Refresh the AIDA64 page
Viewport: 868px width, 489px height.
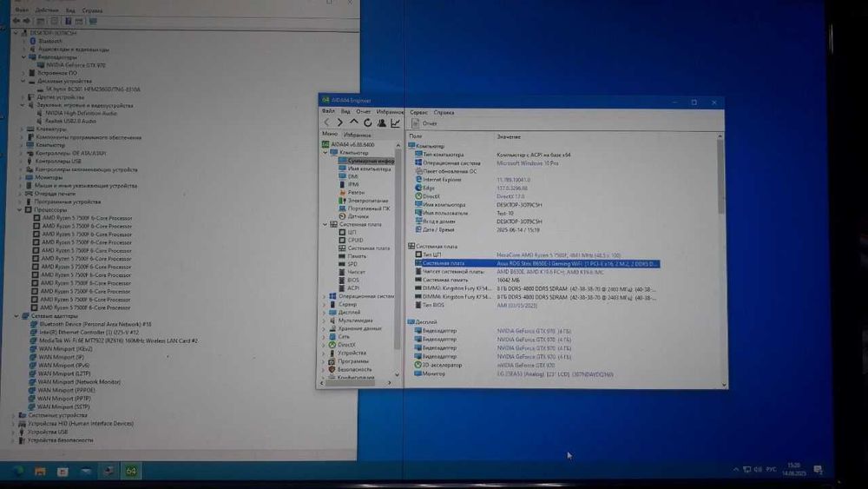(367, 122)
